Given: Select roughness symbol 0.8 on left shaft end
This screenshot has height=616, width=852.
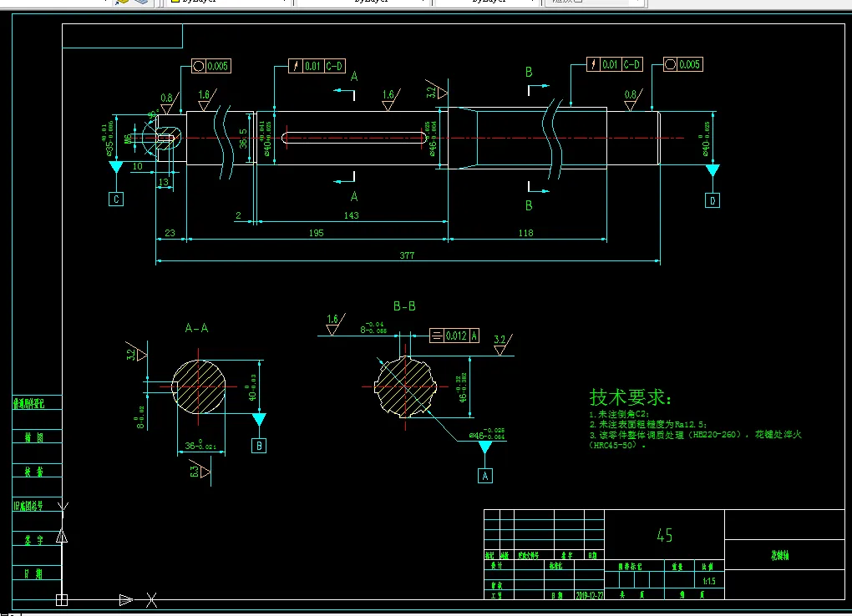Looking at the screenshot, I should pos(169,103).
